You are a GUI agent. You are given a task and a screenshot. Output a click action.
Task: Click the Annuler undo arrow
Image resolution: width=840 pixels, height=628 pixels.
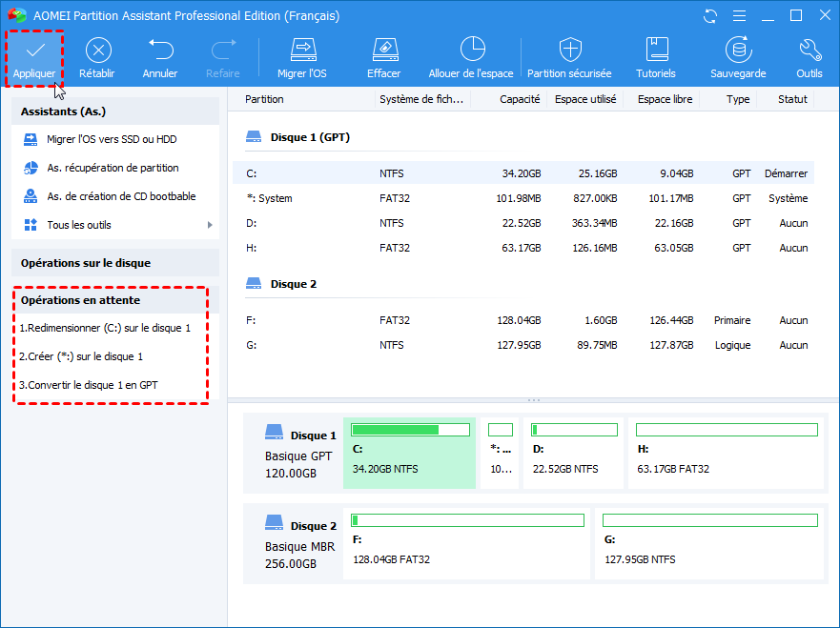pos(160,51)
